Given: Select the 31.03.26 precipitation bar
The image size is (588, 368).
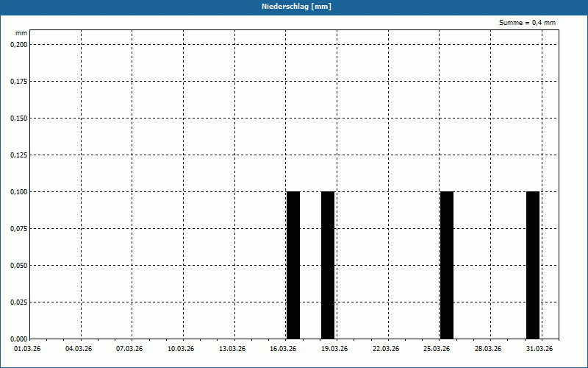Looking at the screenshot, I should (x=533, y=265).
